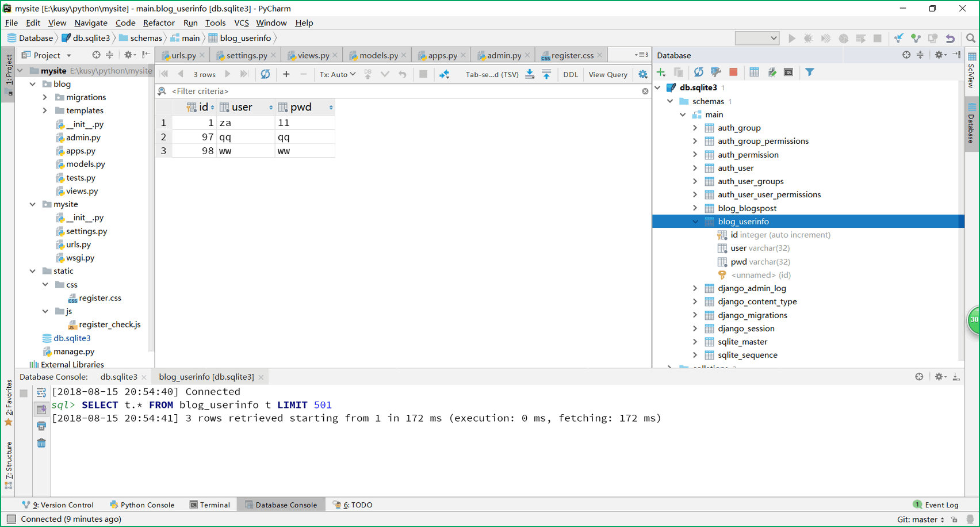Open Search Everywhere magnifier icon
980x527 pixels.
[971, 39]
